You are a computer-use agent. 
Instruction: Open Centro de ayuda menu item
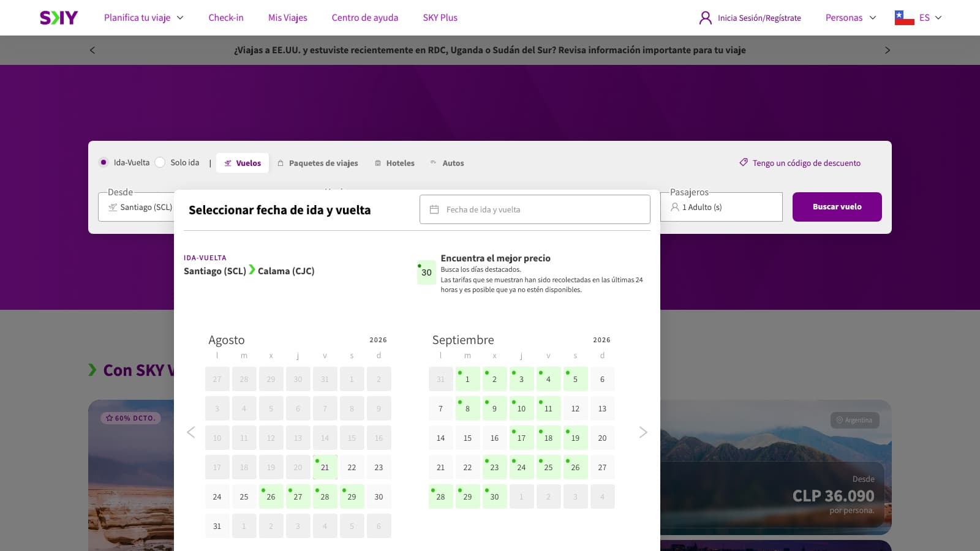[x=365, y=18]
